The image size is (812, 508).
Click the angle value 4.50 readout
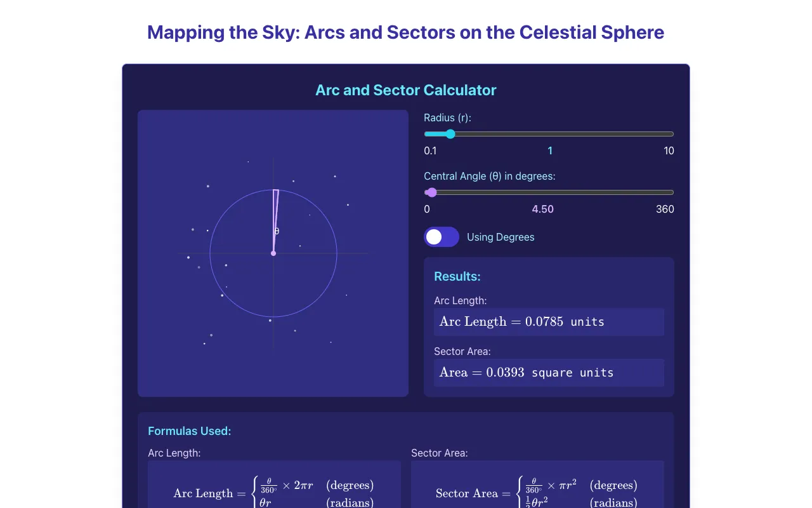point(543,209)
